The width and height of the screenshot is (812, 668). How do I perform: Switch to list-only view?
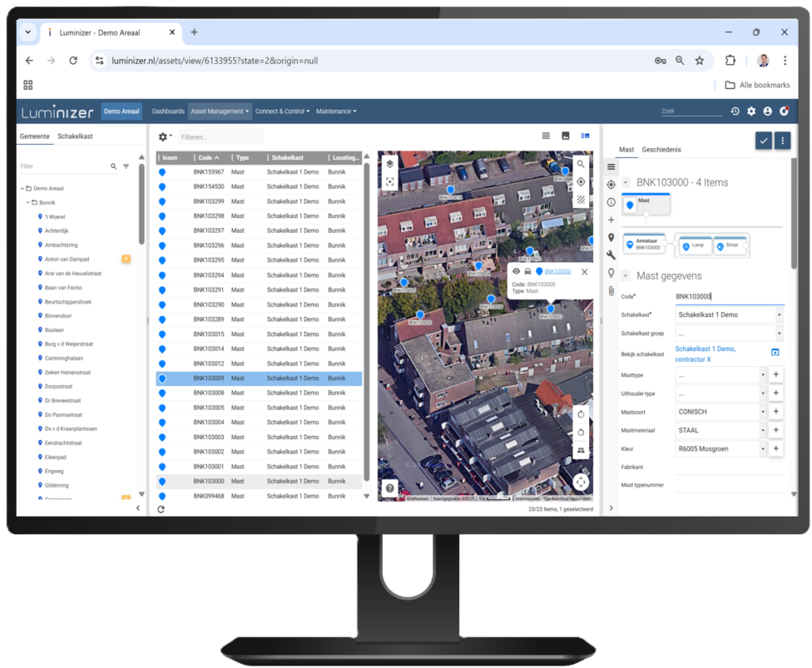point(546,136)
